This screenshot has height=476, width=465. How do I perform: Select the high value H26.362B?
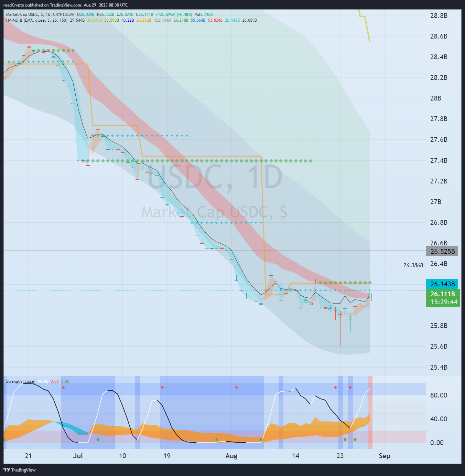click(106, 14)
